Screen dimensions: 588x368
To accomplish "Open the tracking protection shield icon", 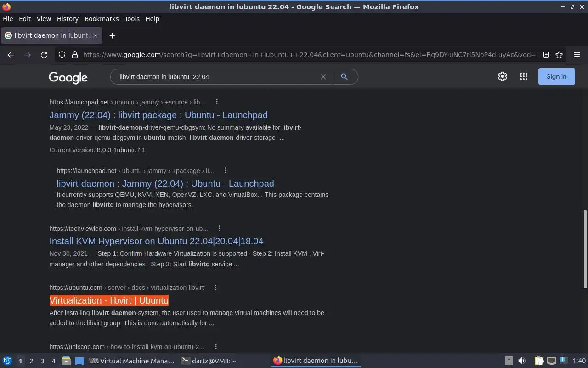I will point(62,55).
